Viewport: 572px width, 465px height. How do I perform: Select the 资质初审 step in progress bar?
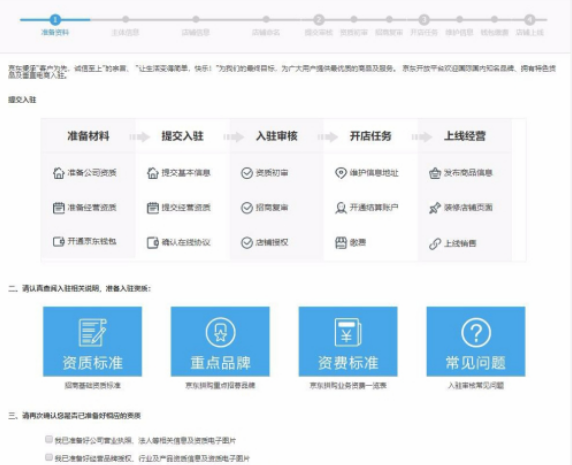click(354, 19)
